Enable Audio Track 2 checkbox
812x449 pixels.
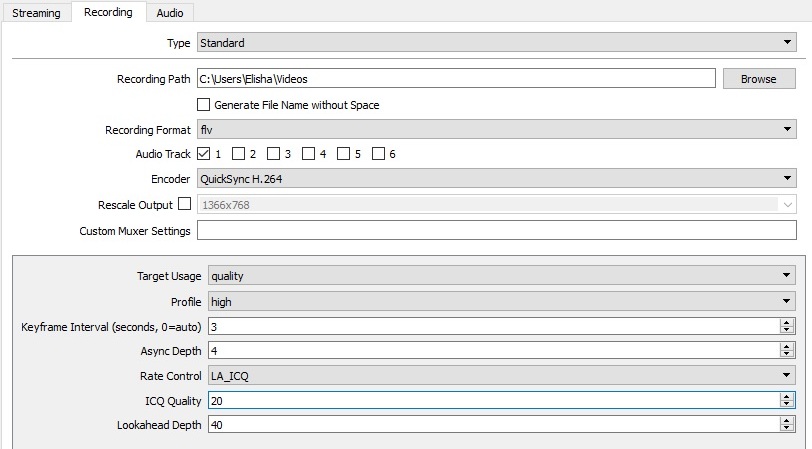(238, 154)
